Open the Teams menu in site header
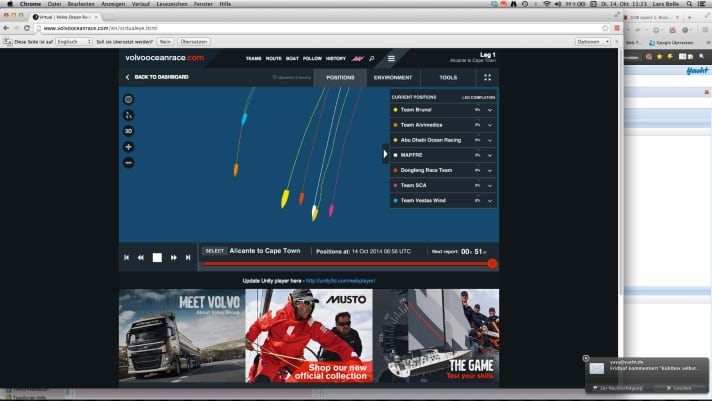This screenshot has height=401, width=712. coord(253,59)
